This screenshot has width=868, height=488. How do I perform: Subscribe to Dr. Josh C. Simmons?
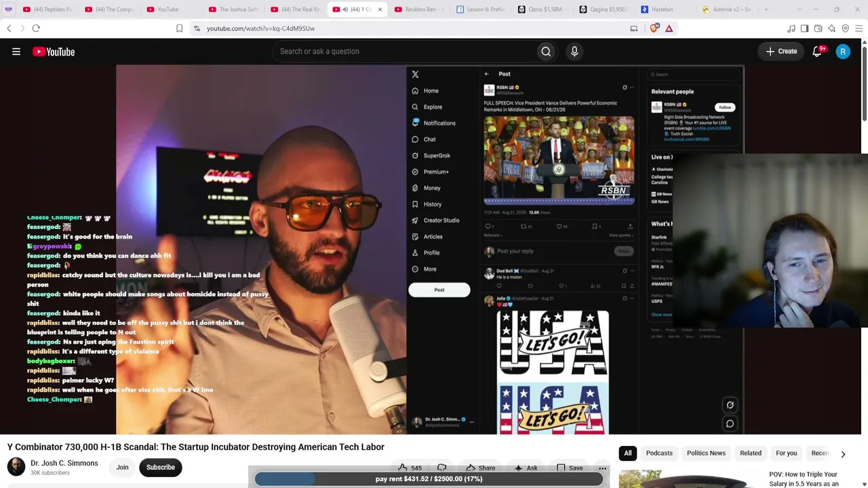click(161, 467)
